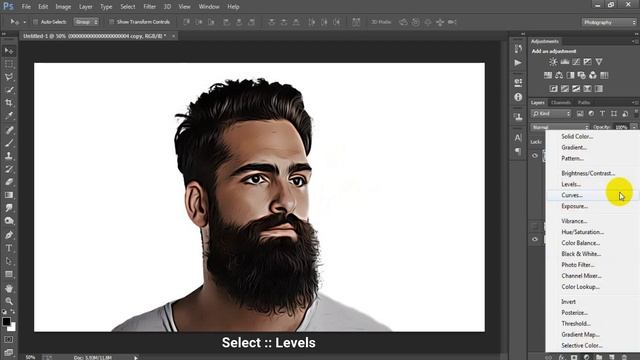This screenshot has height=360, width=640.
Task: Select the Path Selection tool
Action: coord(9,261)
